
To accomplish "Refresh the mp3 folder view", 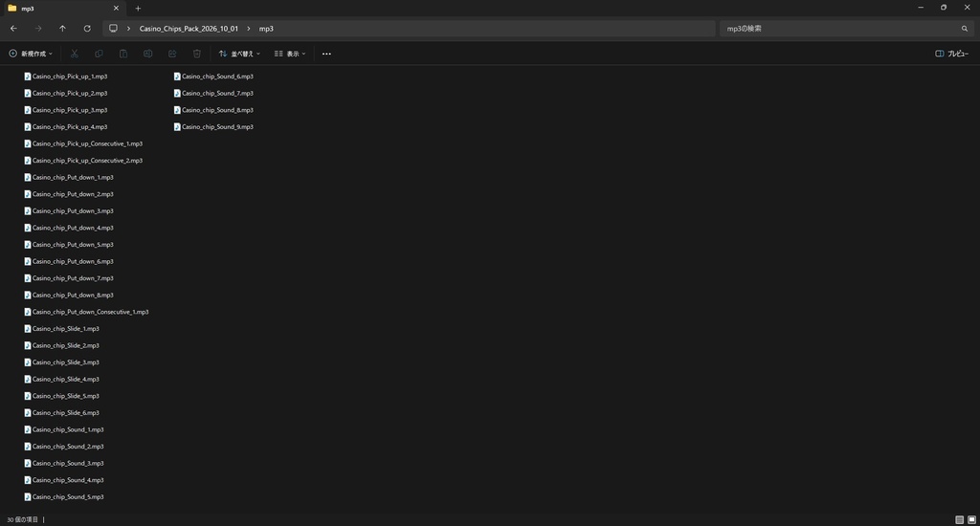I will (x=87, y=29).
